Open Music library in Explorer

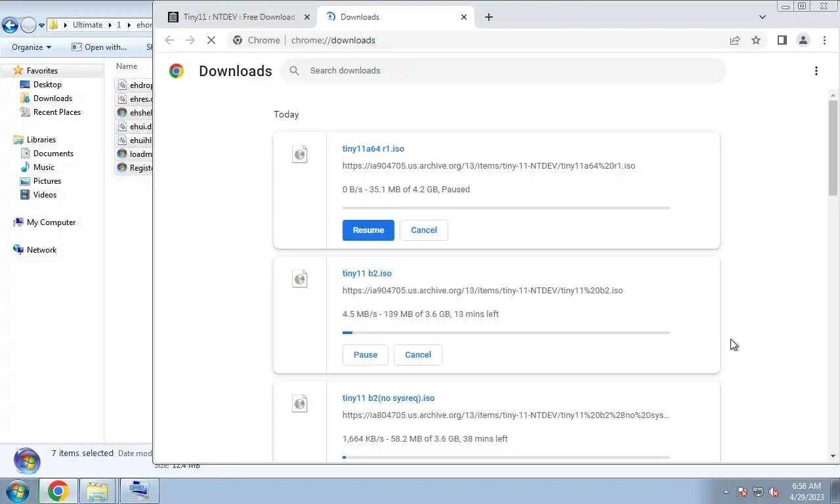[x=44, y=167]
